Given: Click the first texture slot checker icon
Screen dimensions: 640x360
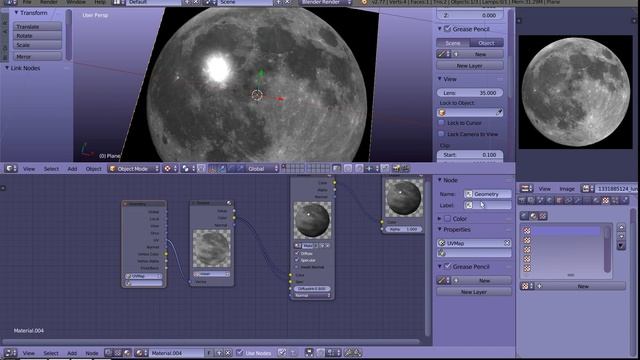Looking at the screenshot, I should (x=527, y=231).
